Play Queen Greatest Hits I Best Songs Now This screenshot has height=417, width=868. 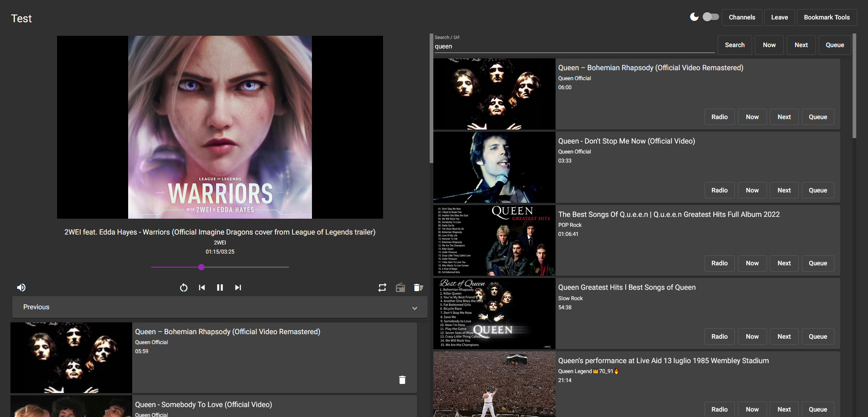point(753,336)
